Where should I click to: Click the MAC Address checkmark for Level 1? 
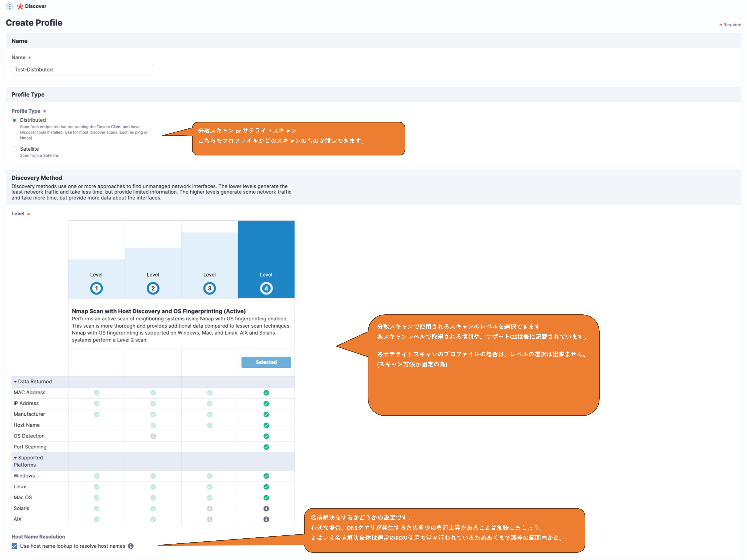[97, 393]
